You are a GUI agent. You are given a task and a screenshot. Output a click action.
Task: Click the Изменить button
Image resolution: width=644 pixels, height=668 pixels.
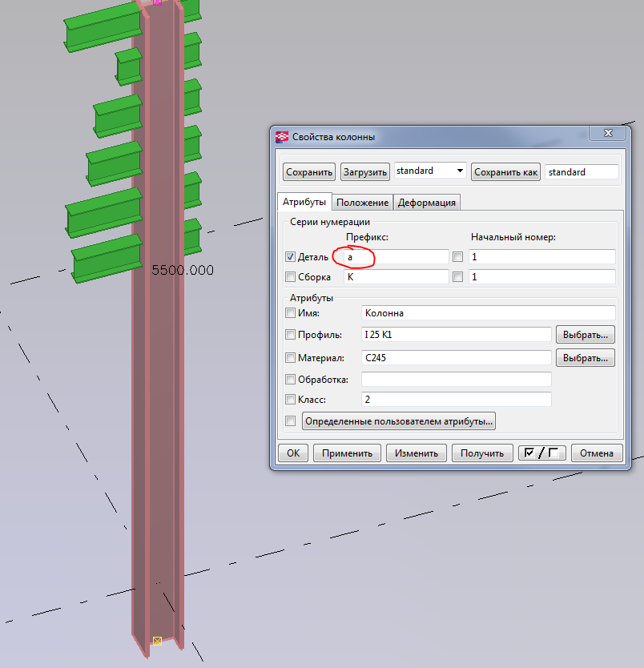pyautogui.click(x=415, y=453)
